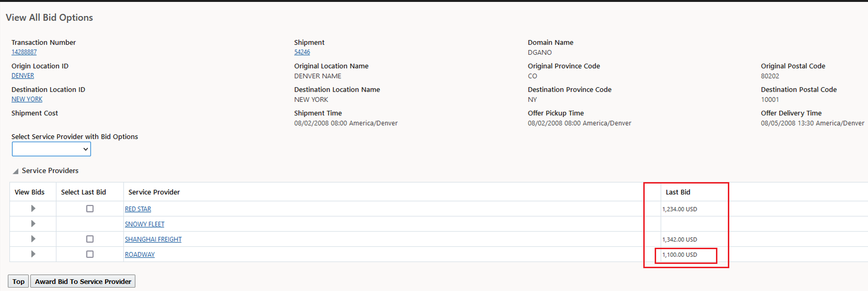Collapse the Service Providers section triangle
Screen dimensions: 868x291
click(x=16, y=171)
